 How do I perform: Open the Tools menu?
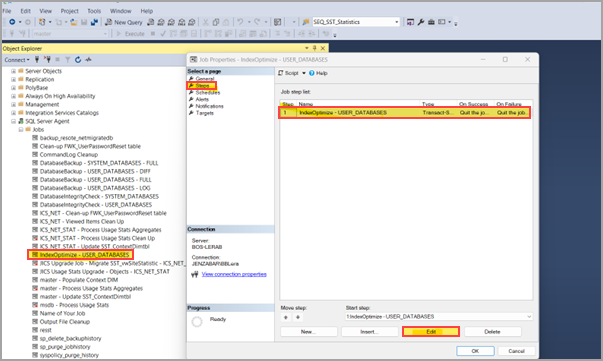(x=94, y=11)
